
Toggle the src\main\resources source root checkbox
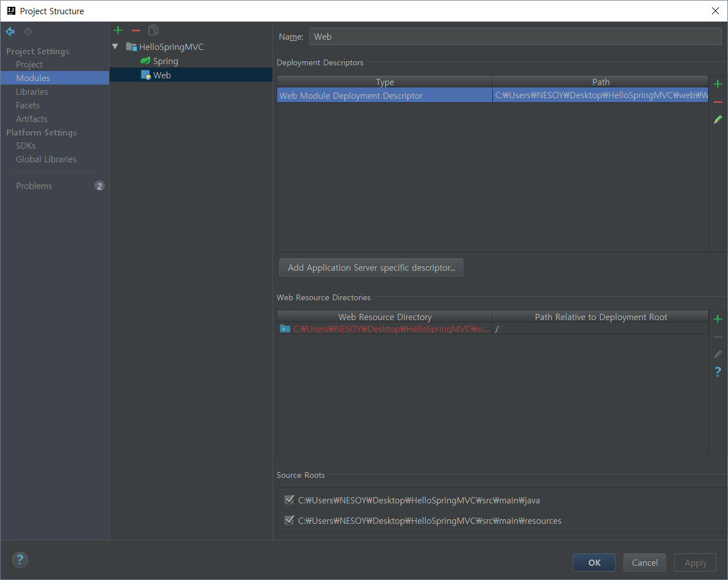coord(289,520)
